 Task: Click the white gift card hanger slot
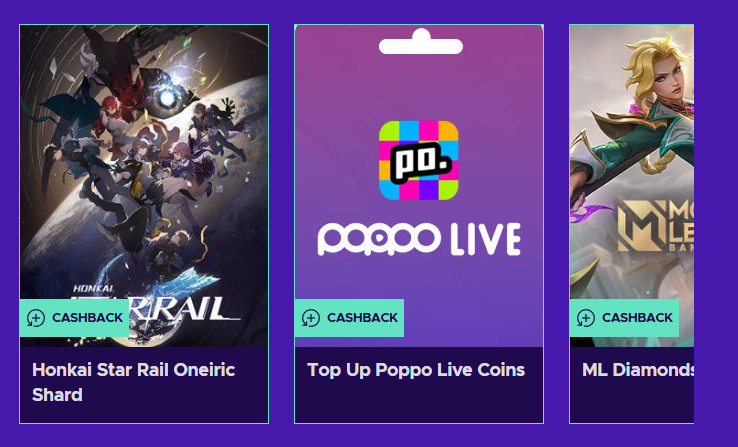click(421, 42)
